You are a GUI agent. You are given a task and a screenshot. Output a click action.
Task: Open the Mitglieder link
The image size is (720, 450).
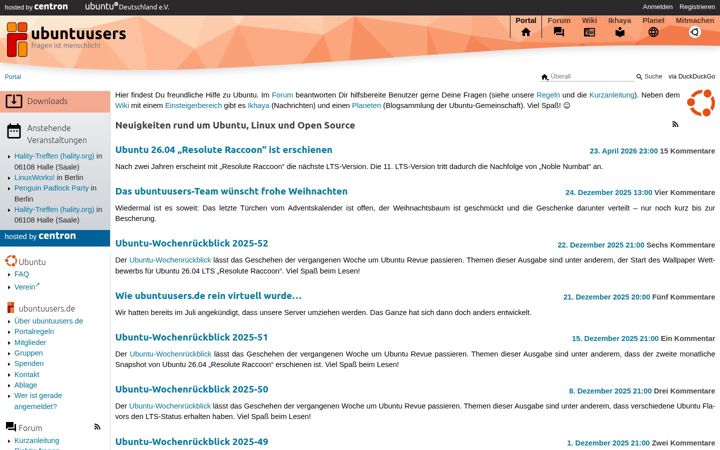pyautogui.click(x=30, y=343)
